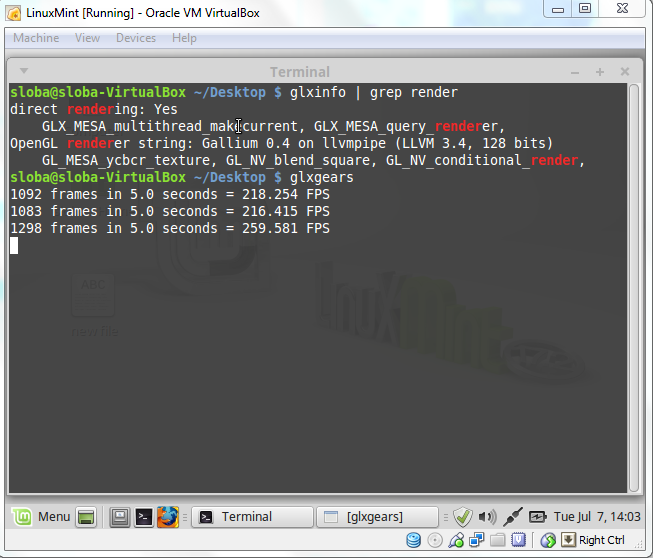
Task: Click VirtualBox hard disk activity icon
Action: point(414,540)
